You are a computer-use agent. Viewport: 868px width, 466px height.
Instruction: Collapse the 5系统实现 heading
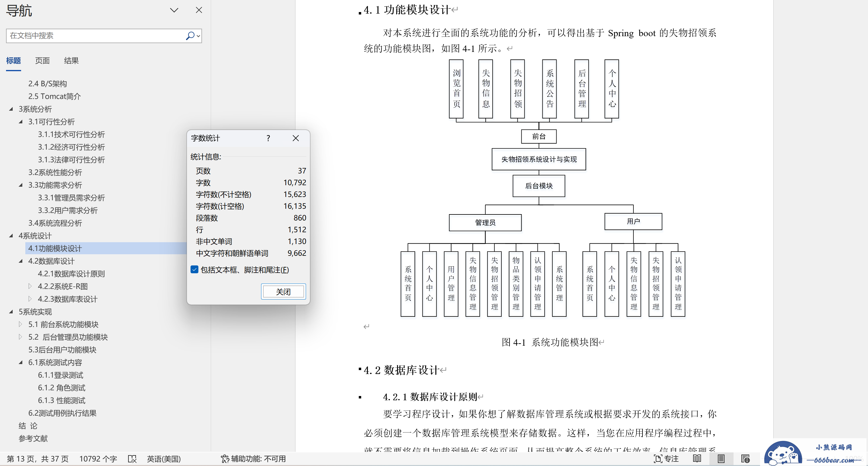pos(11,312)
